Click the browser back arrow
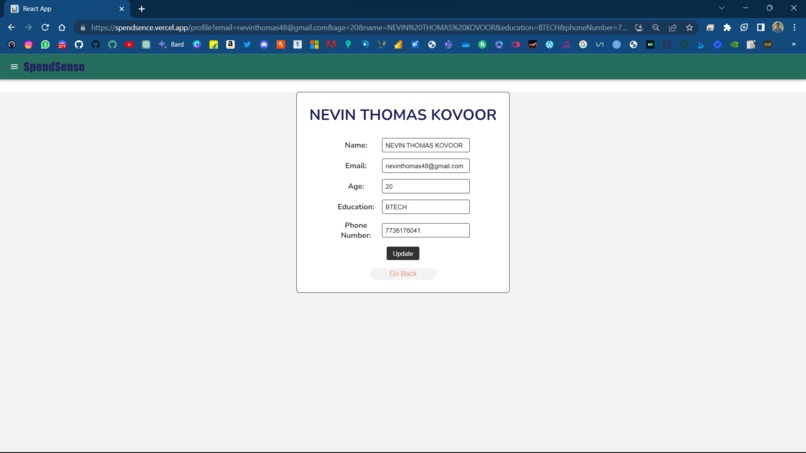 (11, 27)
